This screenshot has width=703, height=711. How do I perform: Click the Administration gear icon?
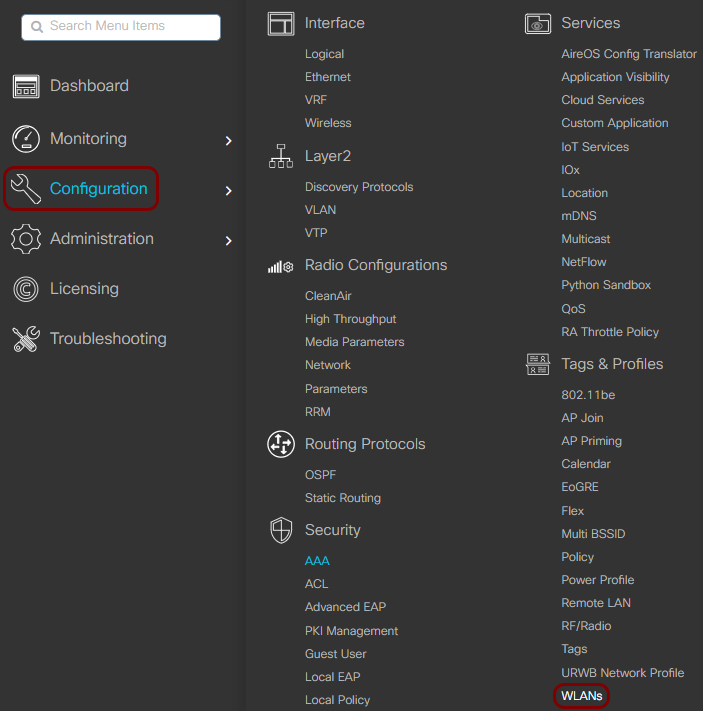click(x=26, y=239)
